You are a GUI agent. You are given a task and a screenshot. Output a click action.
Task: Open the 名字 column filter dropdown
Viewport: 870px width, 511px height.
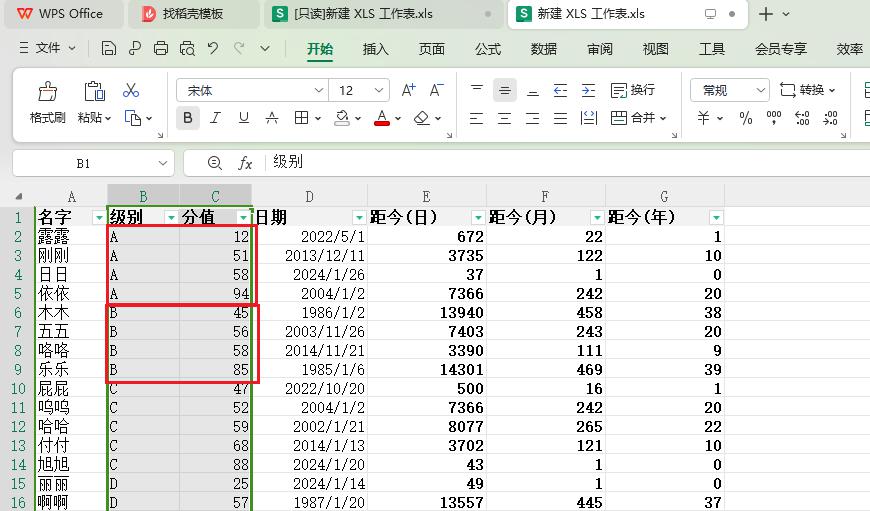(99, 217)
